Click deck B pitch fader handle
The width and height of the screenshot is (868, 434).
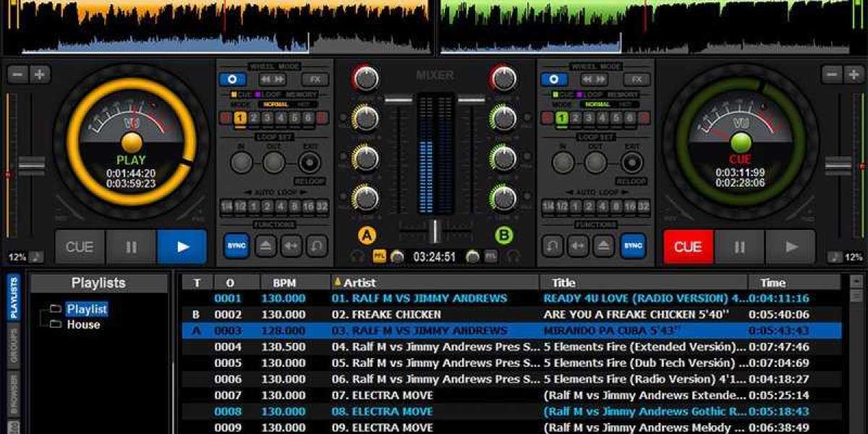click(838, 165)
